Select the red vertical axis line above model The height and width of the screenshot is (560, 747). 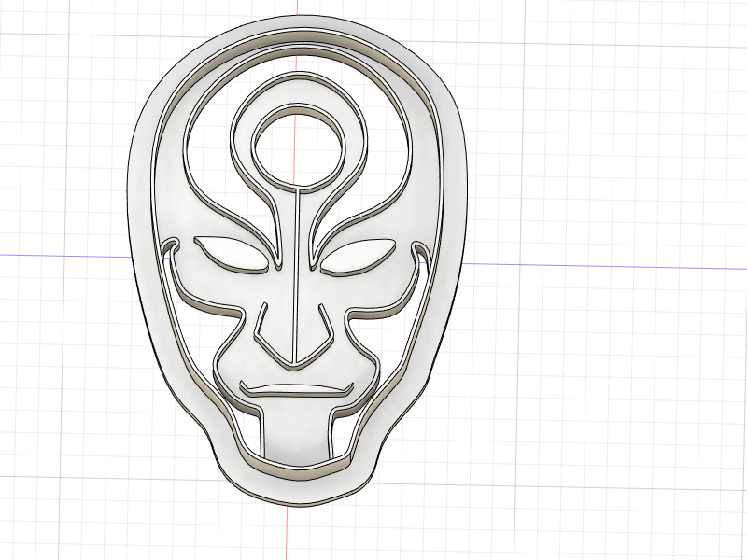(x=298, y=7)
